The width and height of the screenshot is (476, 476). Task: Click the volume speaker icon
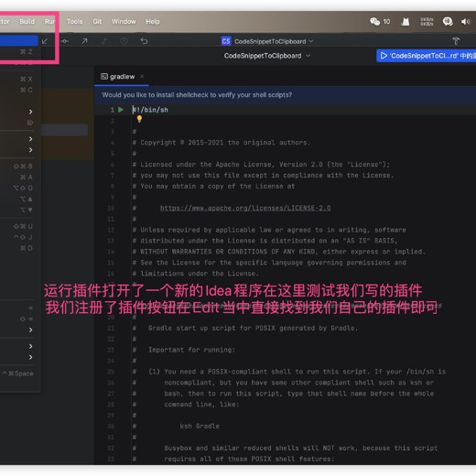coord(465,21)
